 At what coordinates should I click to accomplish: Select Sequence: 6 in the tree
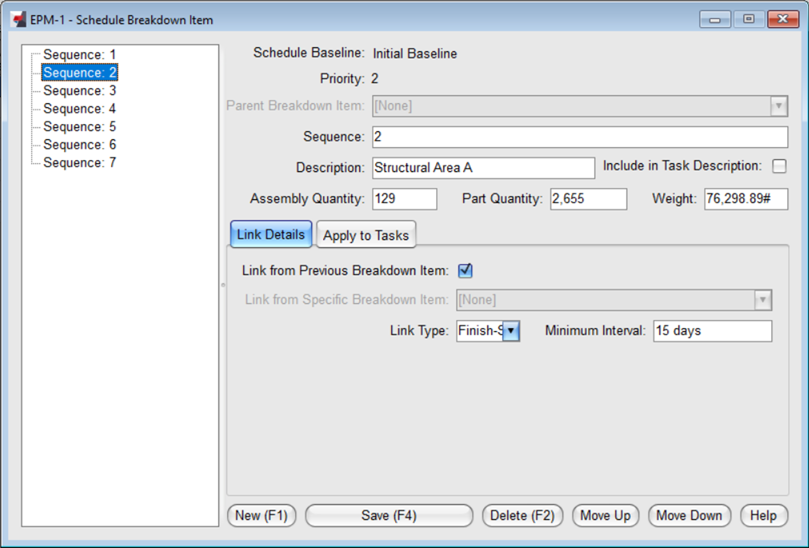coord(79,145)
